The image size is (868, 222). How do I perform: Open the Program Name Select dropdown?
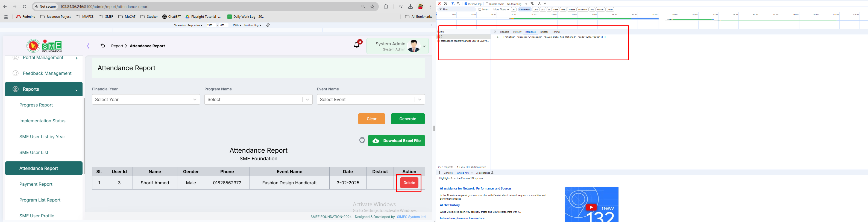[x=259, y=99]
